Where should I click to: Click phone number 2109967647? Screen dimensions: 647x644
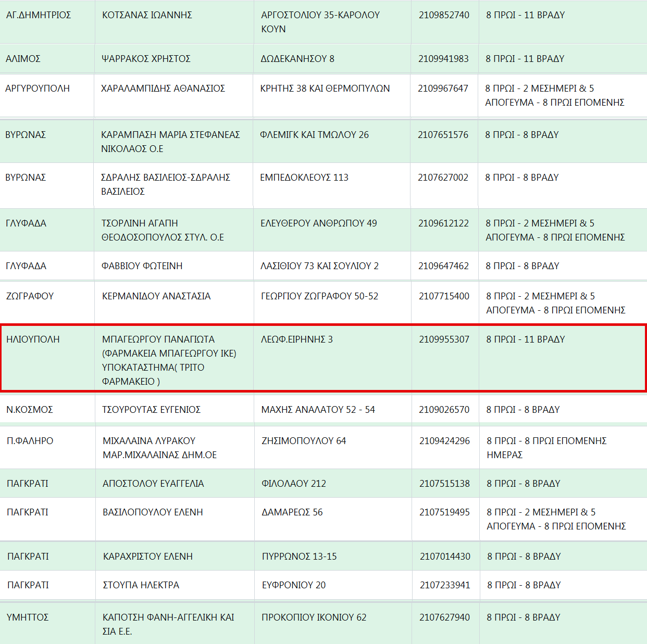click(443, 89)
